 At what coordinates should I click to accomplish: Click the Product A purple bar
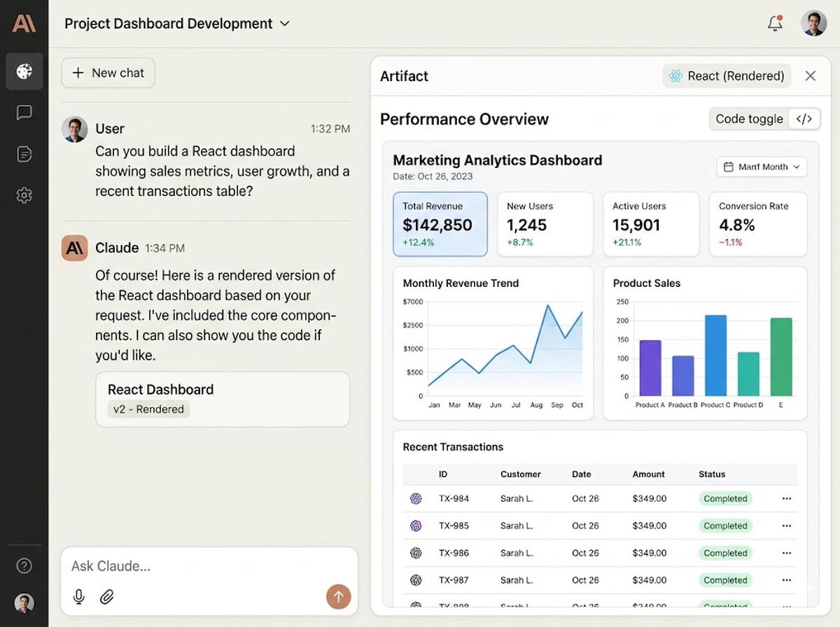point(650,368)
